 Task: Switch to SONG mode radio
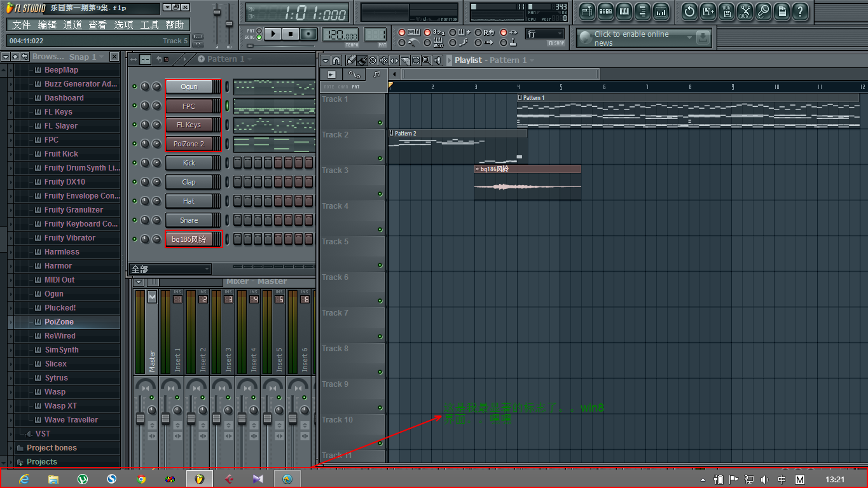(x=259, y=37)
